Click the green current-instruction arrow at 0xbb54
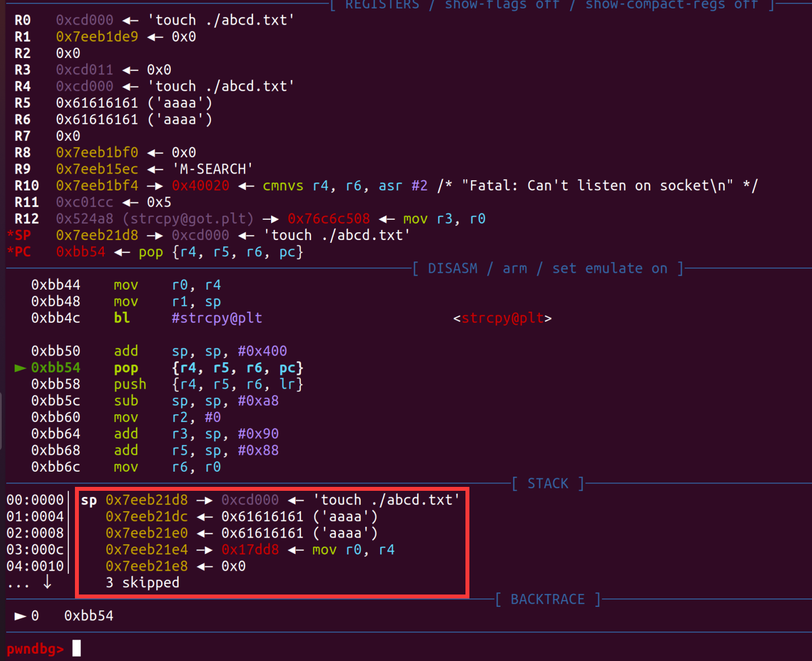Image resolution: width=812 pixels, height=661 pixels. 20,368
